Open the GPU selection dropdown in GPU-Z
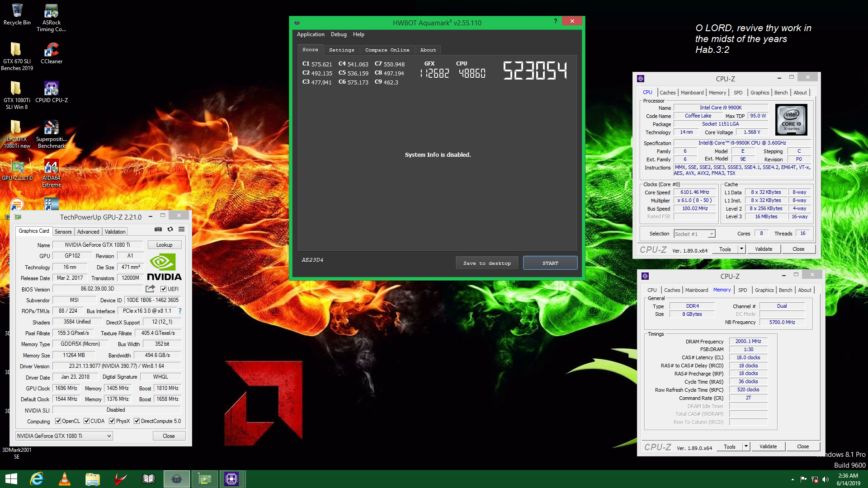The height and width of the screenshot is (488, 868). (64, 436)
